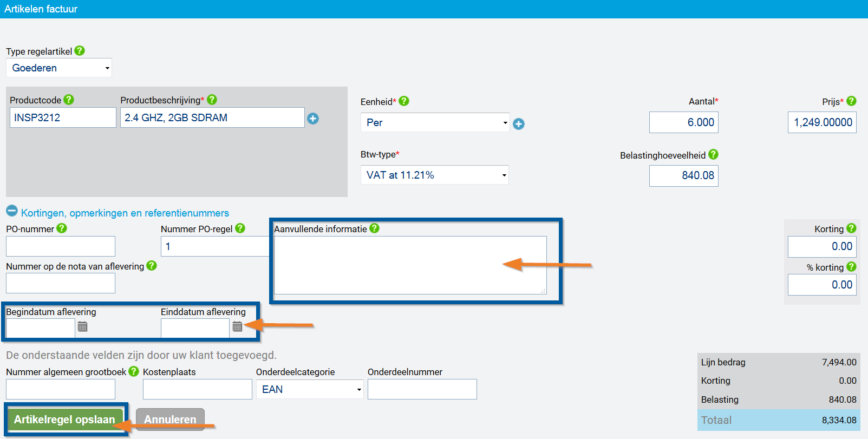Open help icon next to Belastinghoeveelheid
The width and height of the screenshot is (868, 439).
point(714,155)
